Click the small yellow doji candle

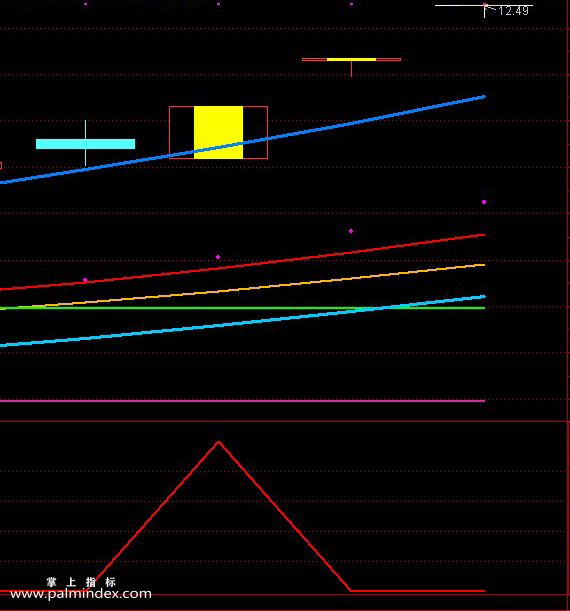click(x=351, y=60)
